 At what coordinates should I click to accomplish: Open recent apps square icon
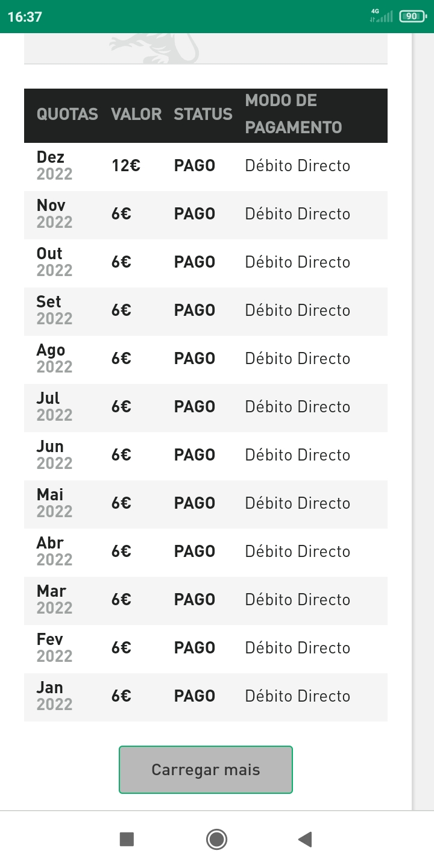[127, 839]
